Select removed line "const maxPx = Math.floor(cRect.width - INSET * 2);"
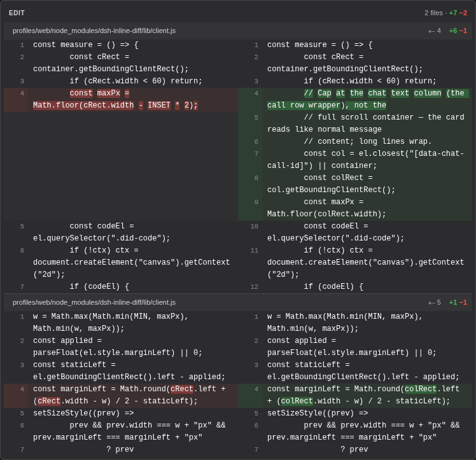The width and height of the screenshot is (476, 460). click(121, 99)
